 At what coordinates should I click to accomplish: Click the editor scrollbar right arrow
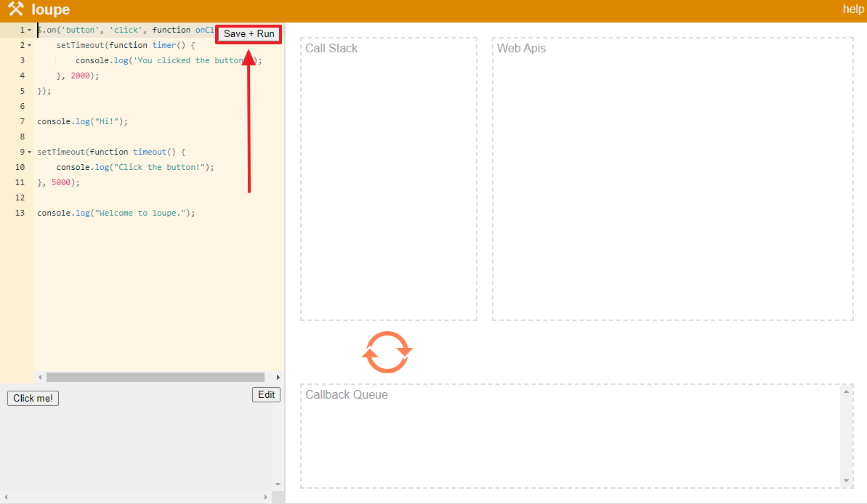coord(278,377)
